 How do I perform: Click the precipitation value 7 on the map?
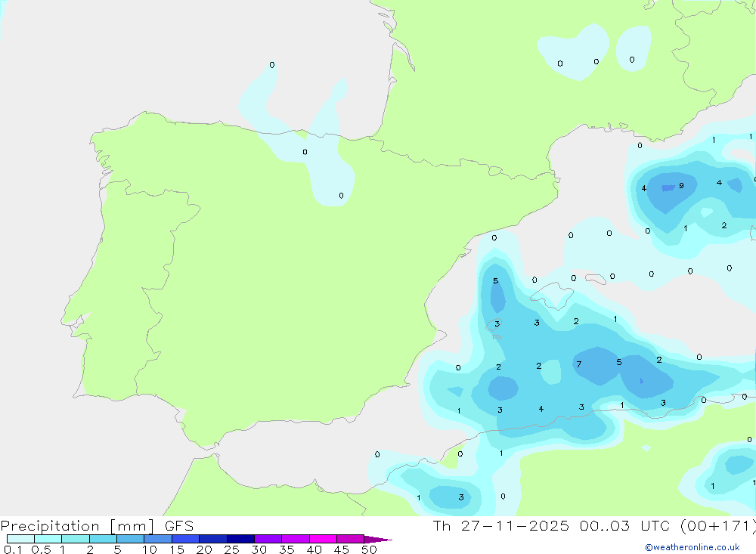[579, 364]
